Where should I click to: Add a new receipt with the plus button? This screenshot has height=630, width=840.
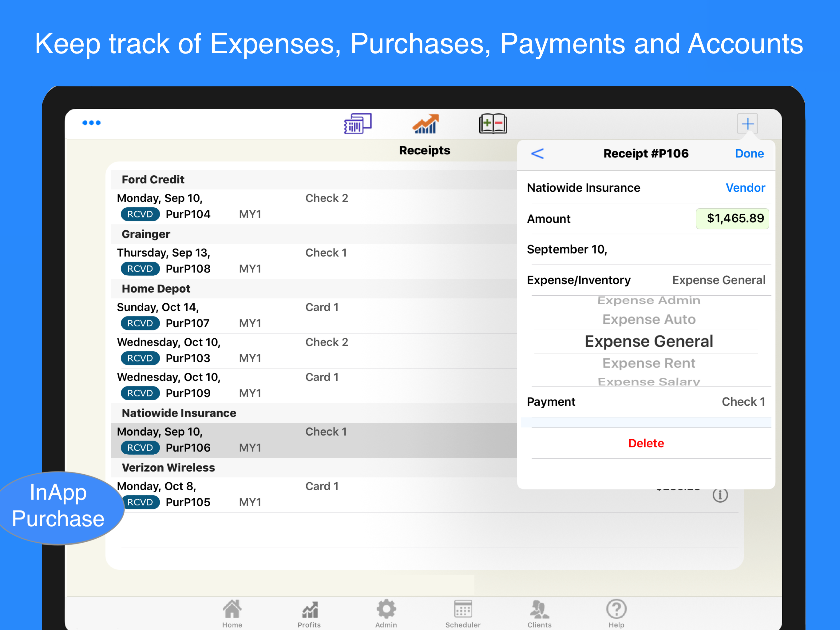click(747, 123)
